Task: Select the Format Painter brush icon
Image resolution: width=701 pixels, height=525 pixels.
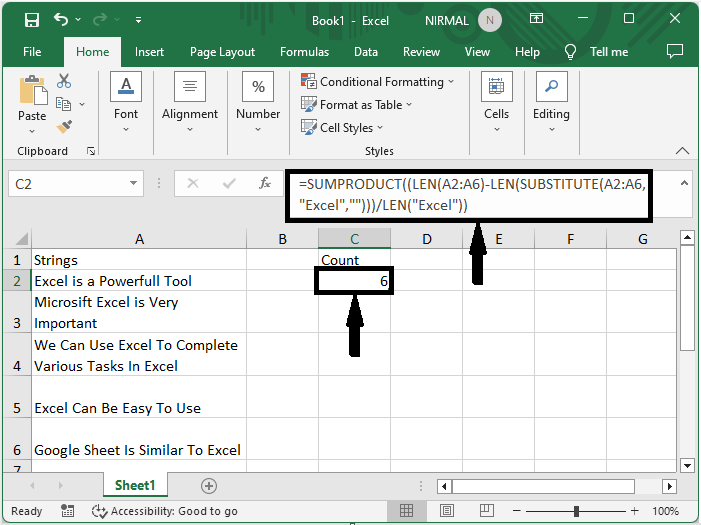Action: coord(64,127)
